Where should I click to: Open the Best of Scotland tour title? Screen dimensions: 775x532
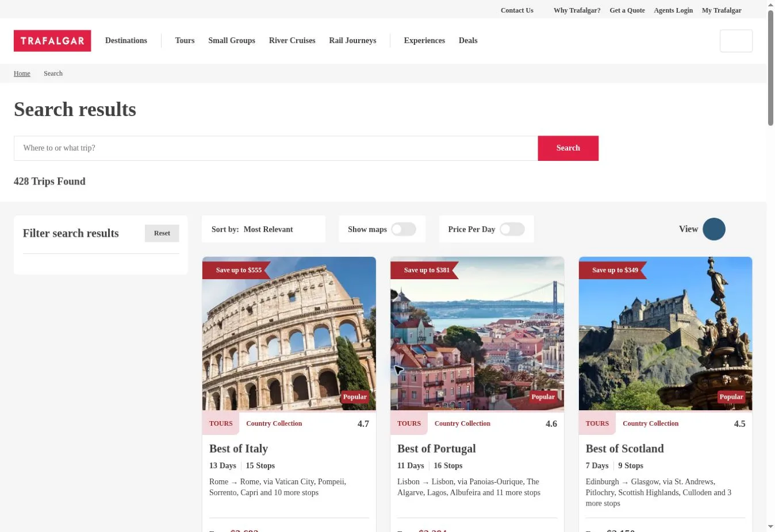coord(624,449)
